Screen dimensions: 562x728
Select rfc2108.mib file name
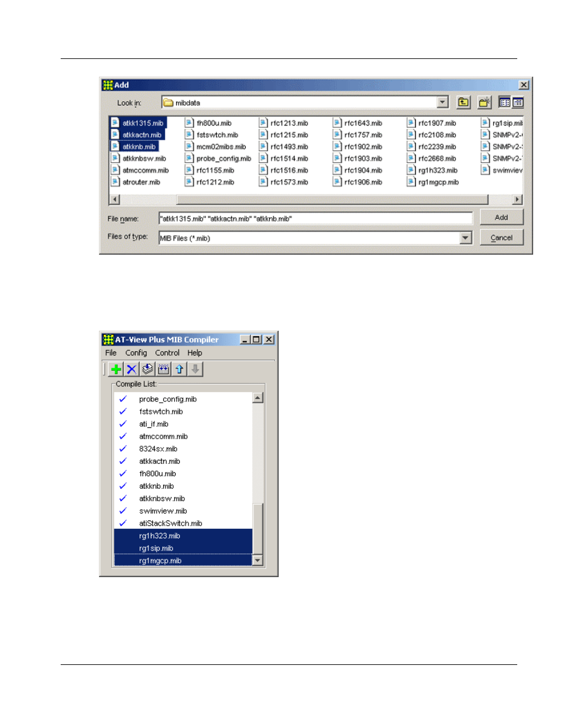coord(437,135)
